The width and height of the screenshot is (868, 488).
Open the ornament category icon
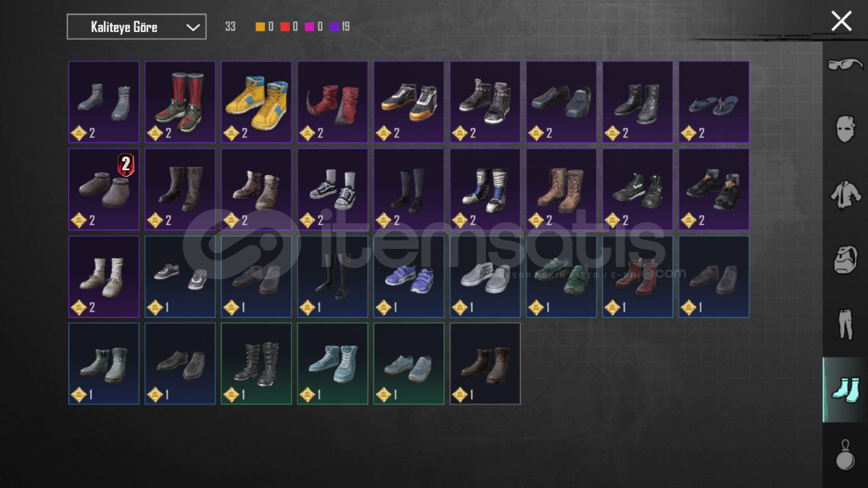(x=845, y=455)
